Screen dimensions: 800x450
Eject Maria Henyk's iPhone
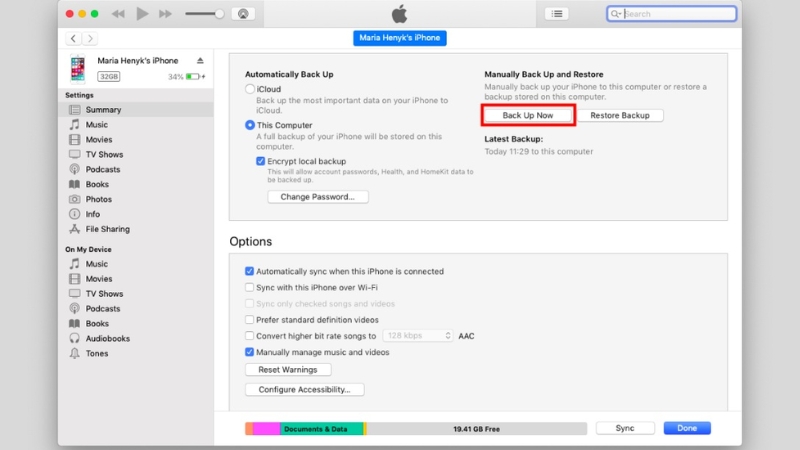200,60
